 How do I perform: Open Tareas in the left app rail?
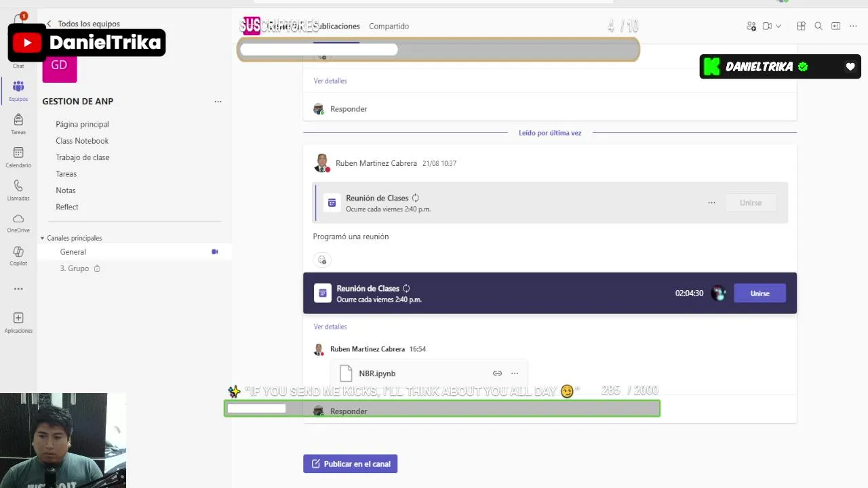pos(18,123)
